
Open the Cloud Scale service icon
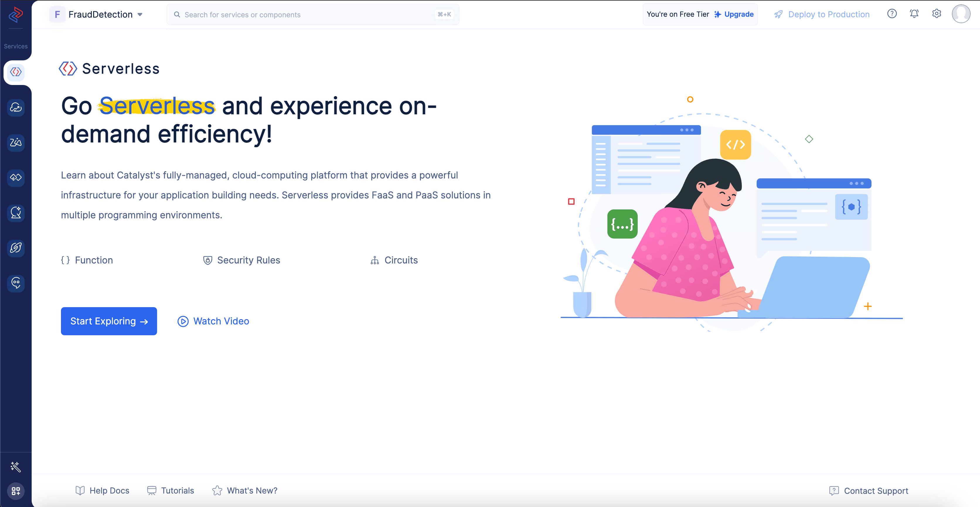point(16,108)
